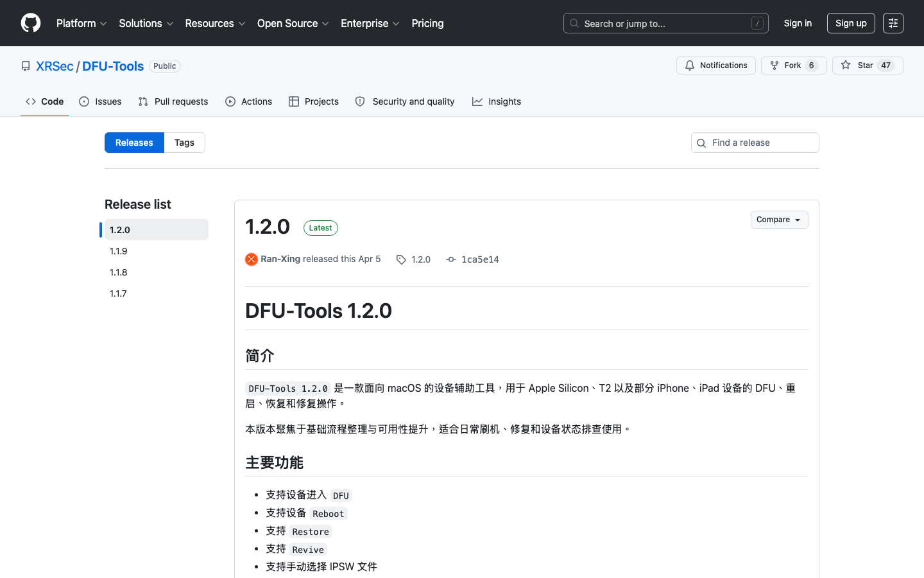924x578 pixels.
Task: Click the Latest badge
Action: (x=321, y=228)
